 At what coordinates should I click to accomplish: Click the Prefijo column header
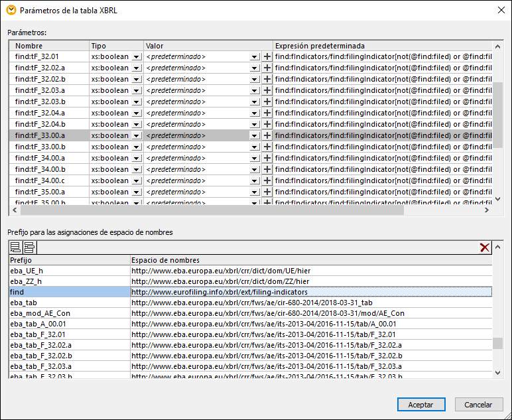[70, 260]
